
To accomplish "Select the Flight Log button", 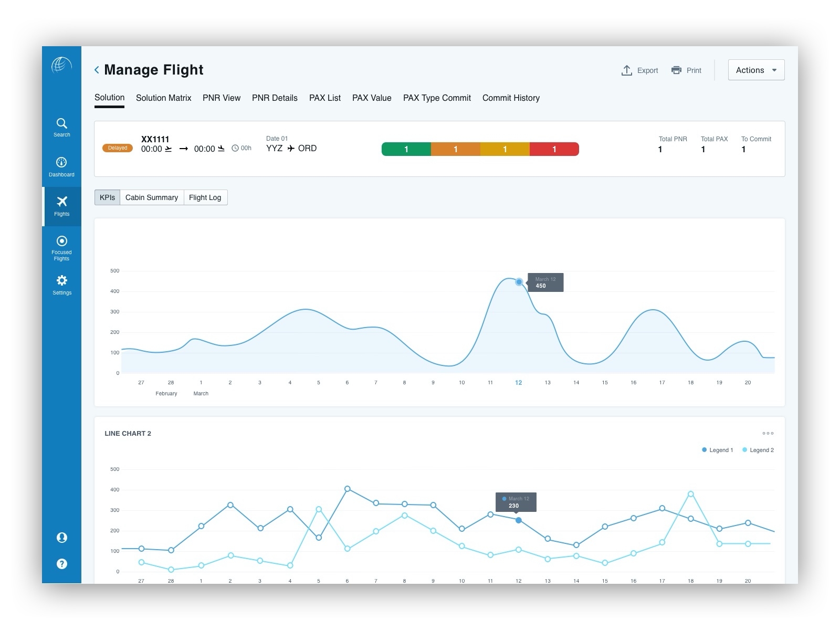I will (x=205, y=197).
